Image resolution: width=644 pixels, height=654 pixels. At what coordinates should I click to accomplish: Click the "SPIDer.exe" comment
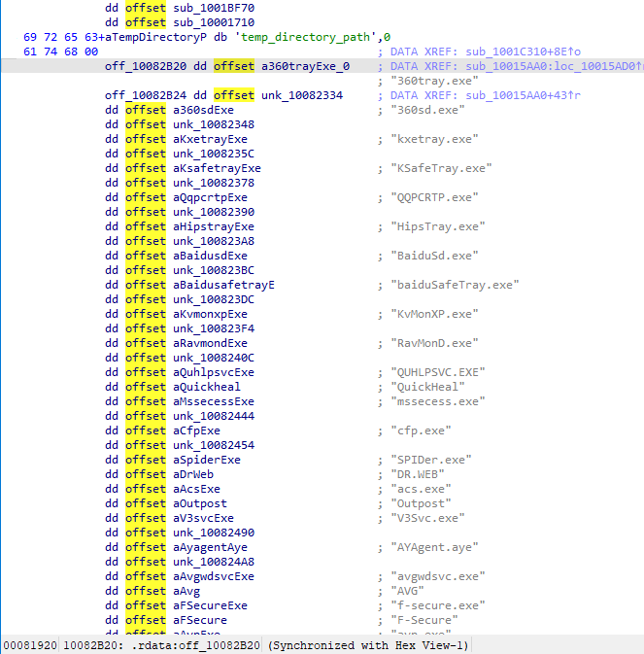(431, 461)
